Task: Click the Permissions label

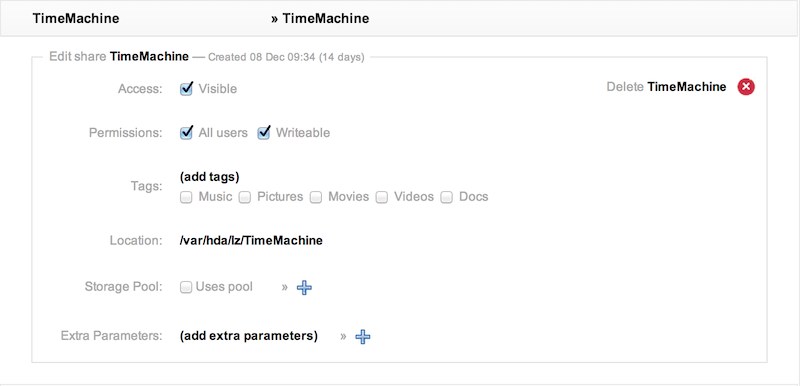Action: pyautogui.click(x=126, y=133)
